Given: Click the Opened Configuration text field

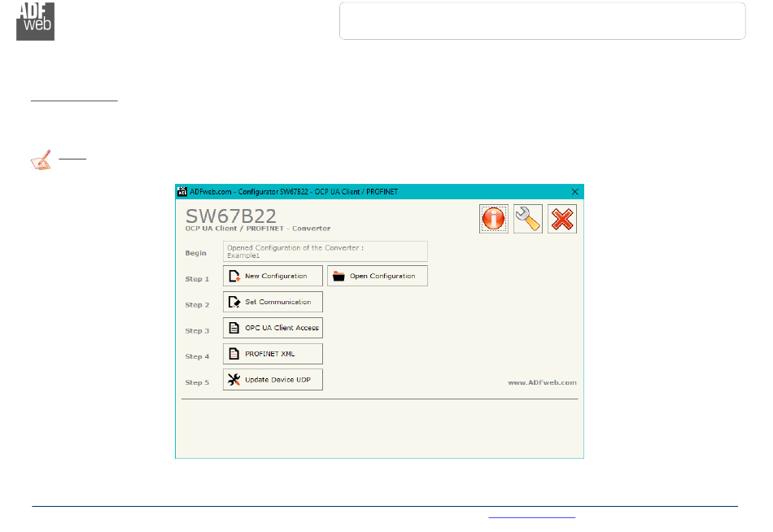Looking at the screenshot, I should pos(325,251).
